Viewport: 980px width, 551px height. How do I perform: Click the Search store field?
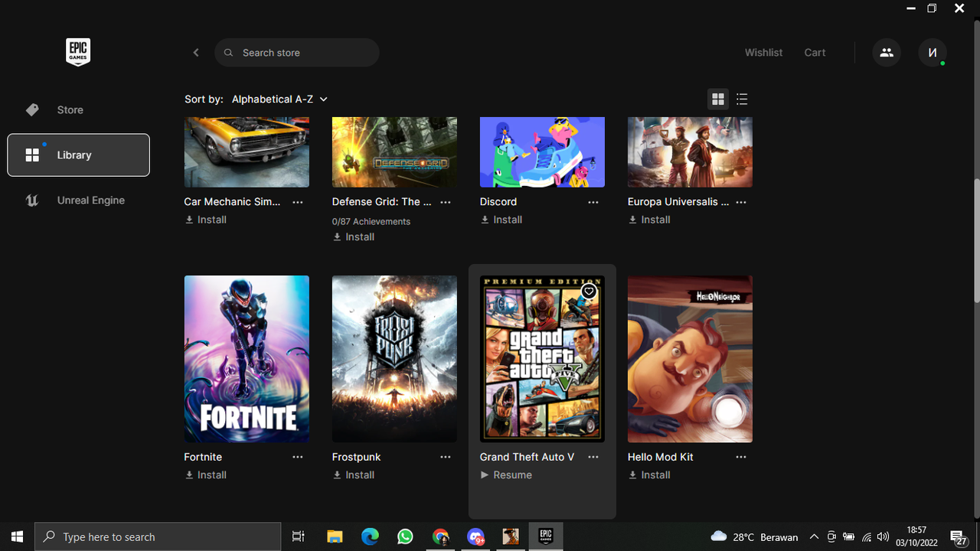297,53
